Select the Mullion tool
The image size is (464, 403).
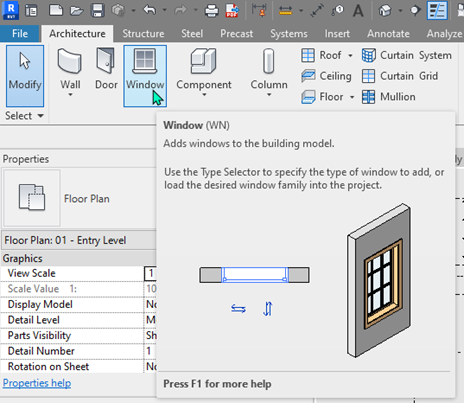[389, 97]
